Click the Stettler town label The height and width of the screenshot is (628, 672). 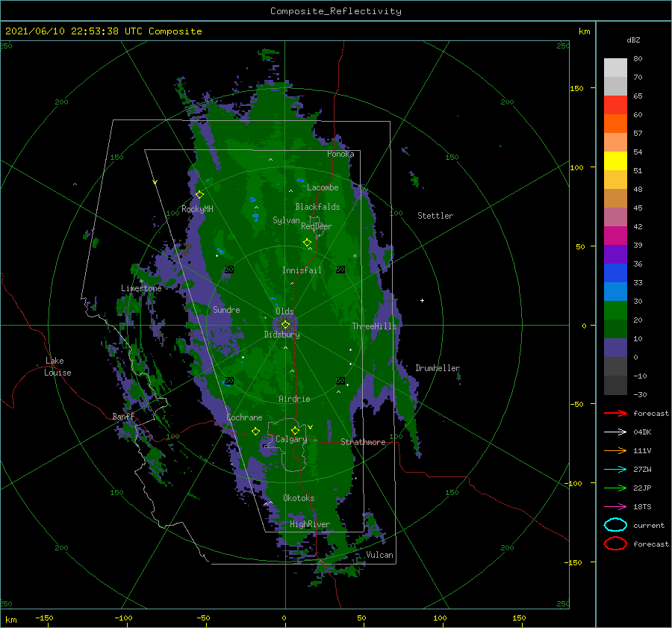click(435, 216)
